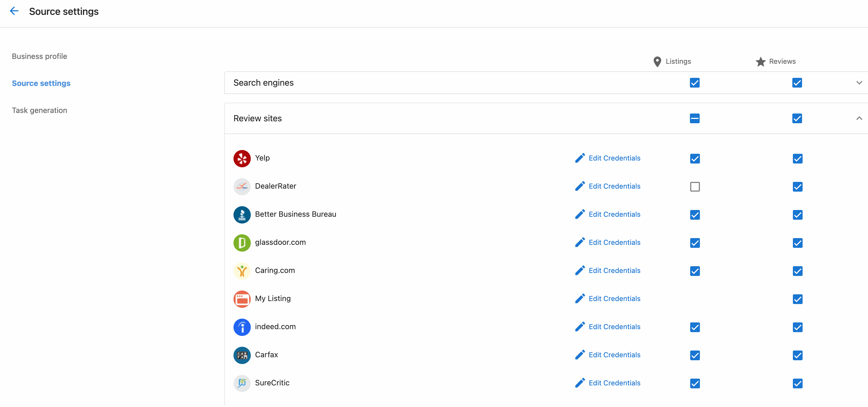Click the Source settings page heading
The height and width of the screenshot is (407, 868).
pos(64,11)
